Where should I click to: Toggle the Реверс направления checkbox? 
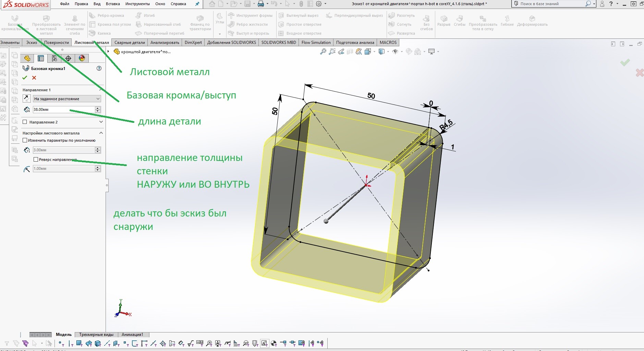(36, 160)
